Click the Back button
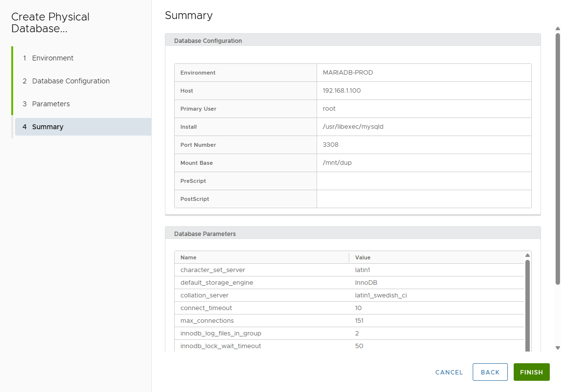Viewport: 561px width, 392px height. 490,372
